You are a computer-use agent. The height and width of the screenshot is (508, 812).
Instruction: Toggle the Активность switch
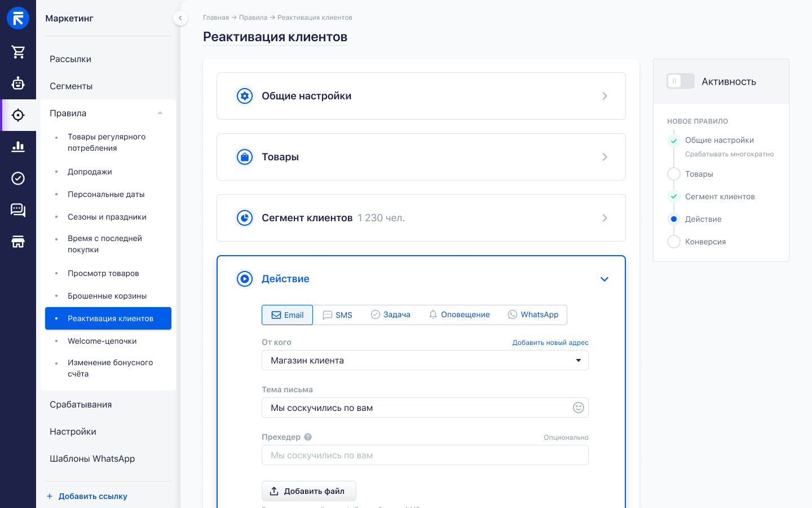680,81
